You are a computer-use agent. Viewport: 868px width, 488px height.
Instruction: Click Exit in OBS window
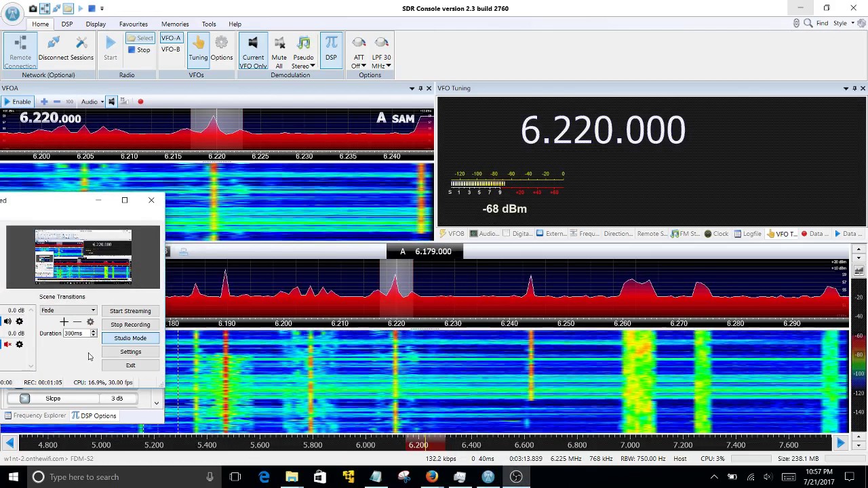pyautogui.click(x=130, y=365)
